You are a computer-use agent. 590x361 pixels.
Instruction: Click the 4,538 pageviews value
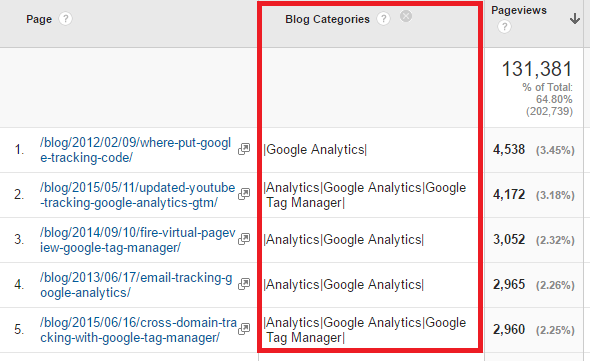(509, 149)
